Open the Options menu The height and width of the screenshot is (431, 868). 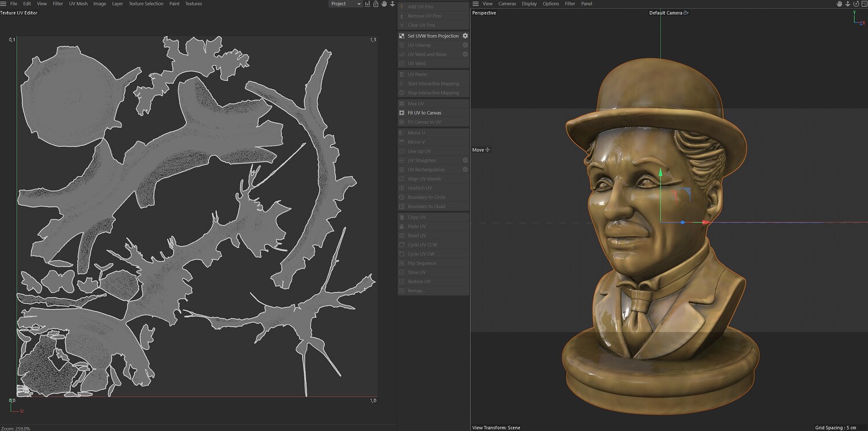coord(551,3)
